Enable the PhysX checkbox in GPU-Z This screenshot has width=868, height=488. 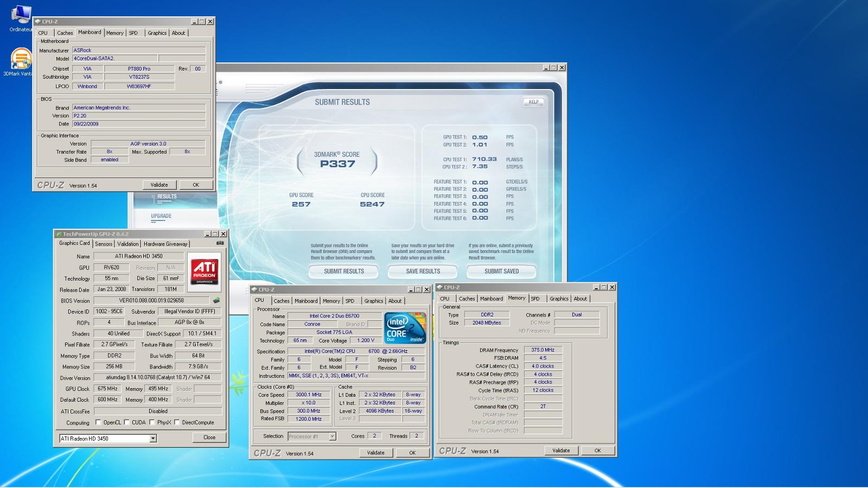coord(152,422)
